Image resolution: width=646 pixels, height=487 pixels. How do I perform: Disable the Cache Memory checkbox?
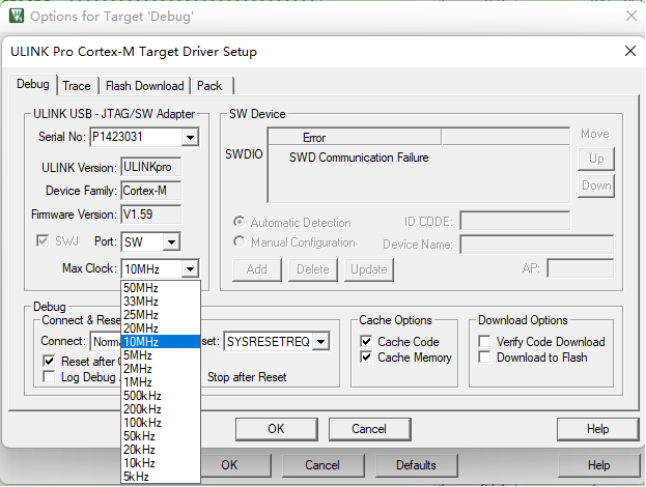pos(366,358)
